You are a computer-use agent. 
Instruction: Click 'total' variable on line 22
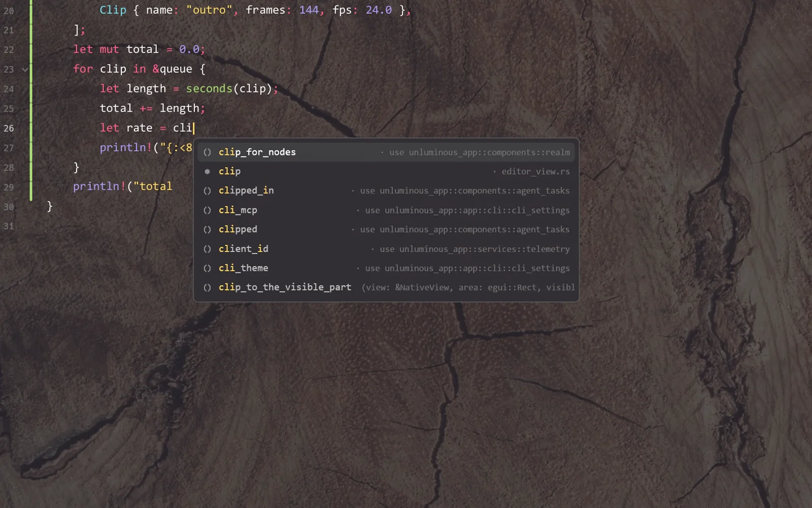tap(143, 49)
